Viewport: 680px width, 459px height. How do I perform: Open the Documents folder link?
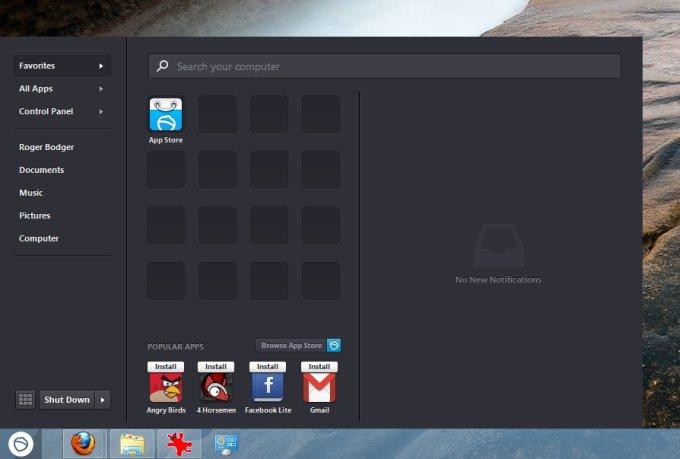point(41,170)
